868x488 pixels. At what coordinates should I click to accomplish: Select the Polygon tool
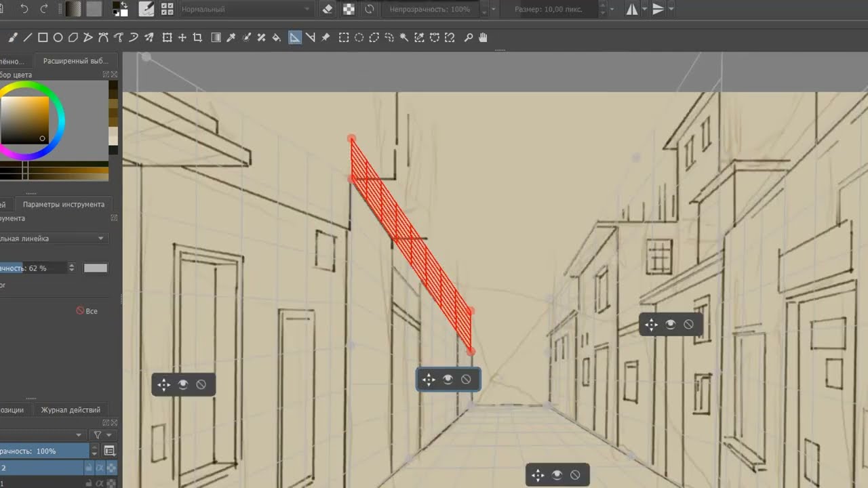pyautogui.click(x=73, y=38)
